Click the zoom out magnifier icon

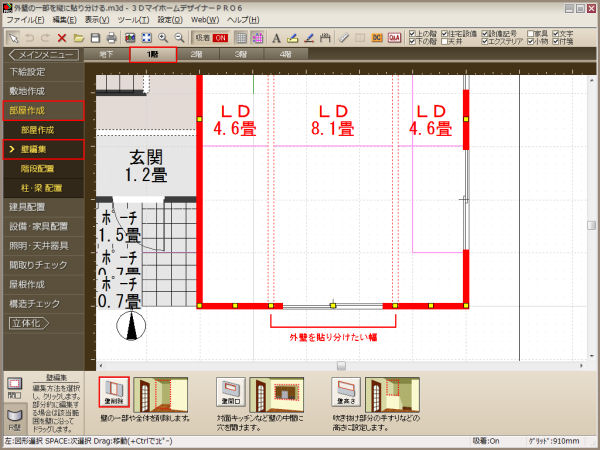pyautogui.click(x=179, y=37)
